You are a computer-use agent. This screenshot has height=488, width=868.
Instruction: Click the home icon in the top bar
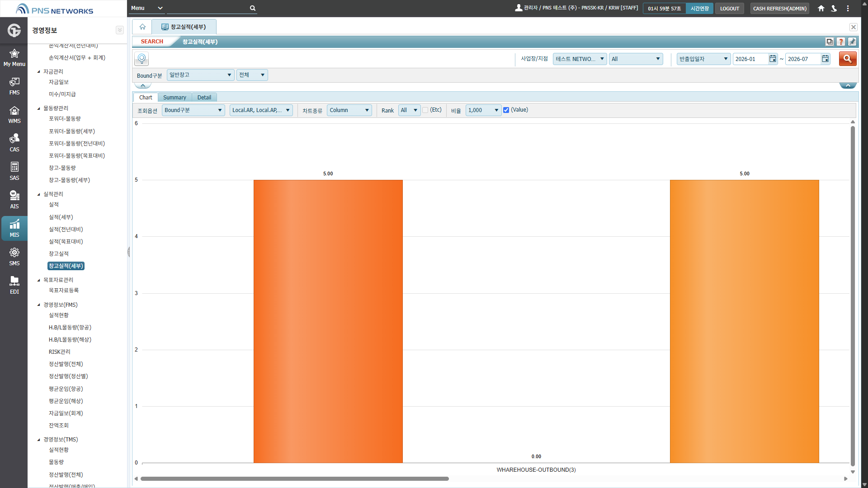point(821,8)
